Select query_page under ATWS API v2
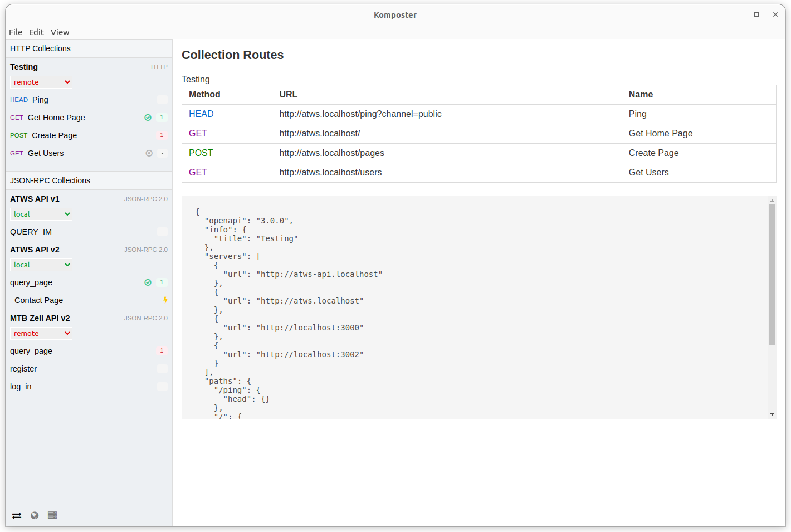This screenshot has height=532, width=791. click(x=89, y=282)
